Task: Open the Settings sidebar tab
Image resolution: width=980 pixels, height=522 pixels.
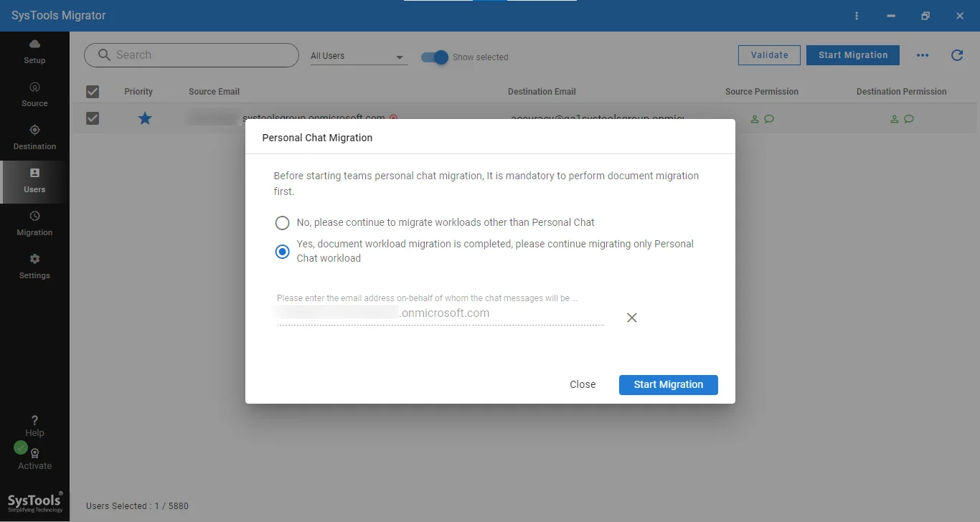Action: pyautogui.click(x=34, y=267)
